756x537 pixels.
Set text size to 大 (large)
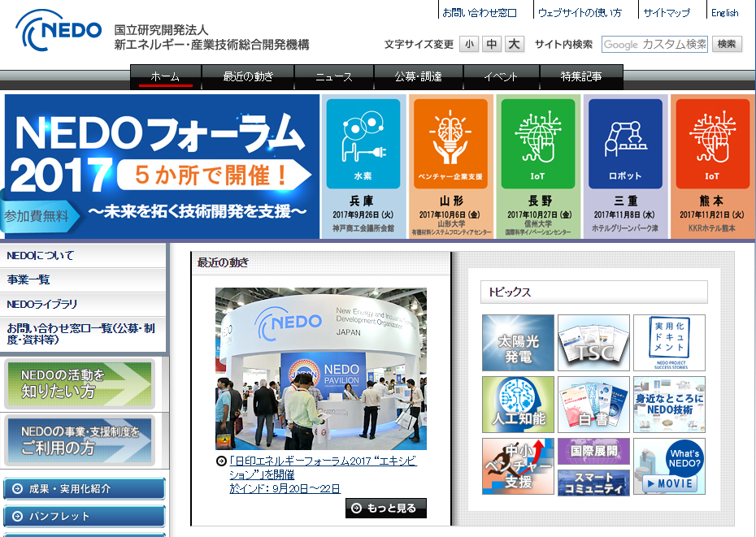coord(514,45)
